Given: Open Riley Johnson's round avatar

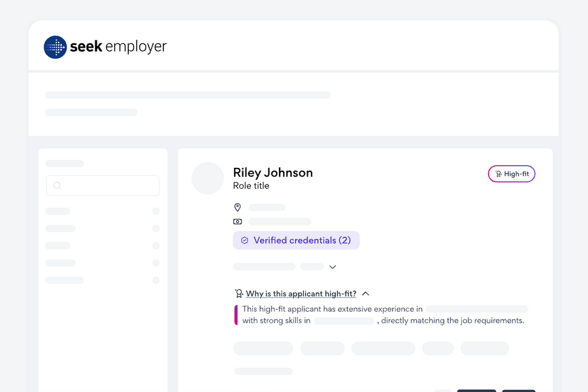Looking at the screenshot, I should click(208, 178).
